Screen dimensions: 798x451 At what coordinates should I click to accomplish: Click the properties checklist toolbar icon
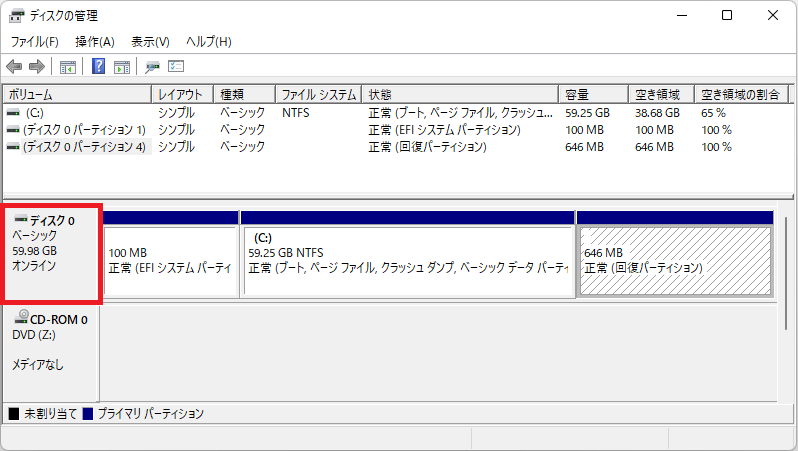pyautogui.click(x=176, y=66)
